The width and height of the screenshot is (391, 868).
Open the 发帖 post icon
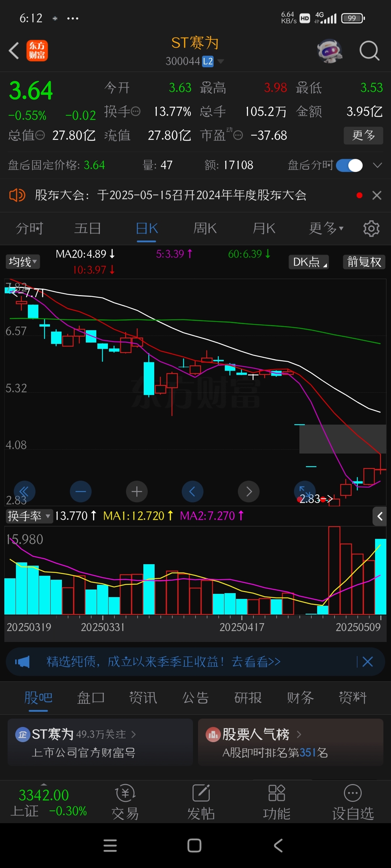click(x=201, y=803)
